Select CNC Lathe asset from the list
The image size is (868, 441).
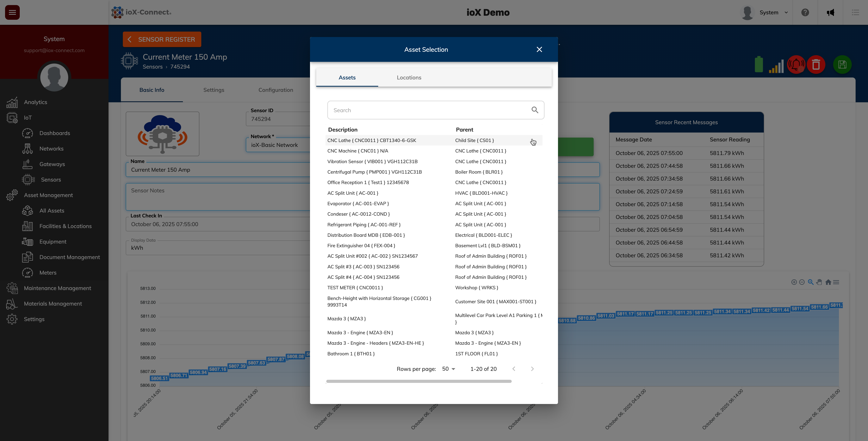click(372, 140)
